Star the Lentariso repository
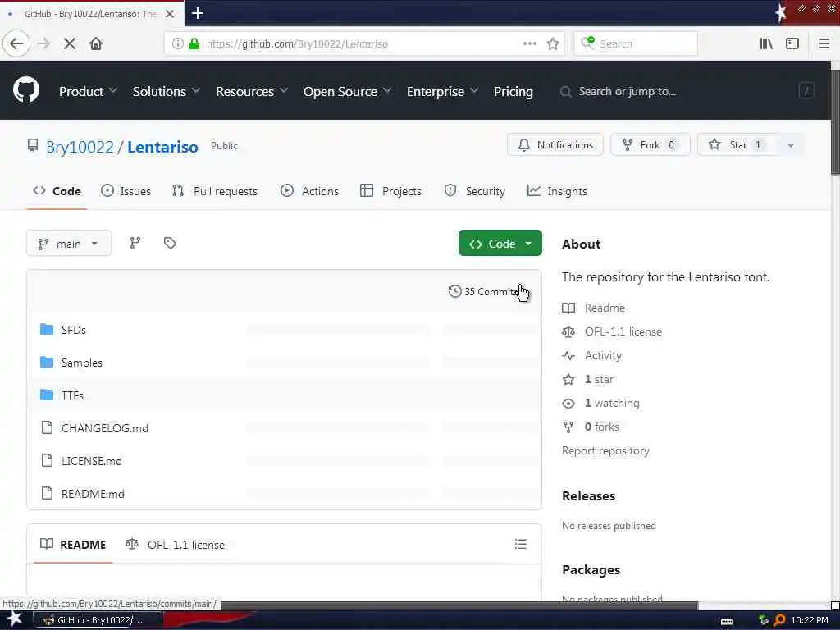Image resolution: width=840 pixels, height=630 pixels. click(x=737, y=145)
